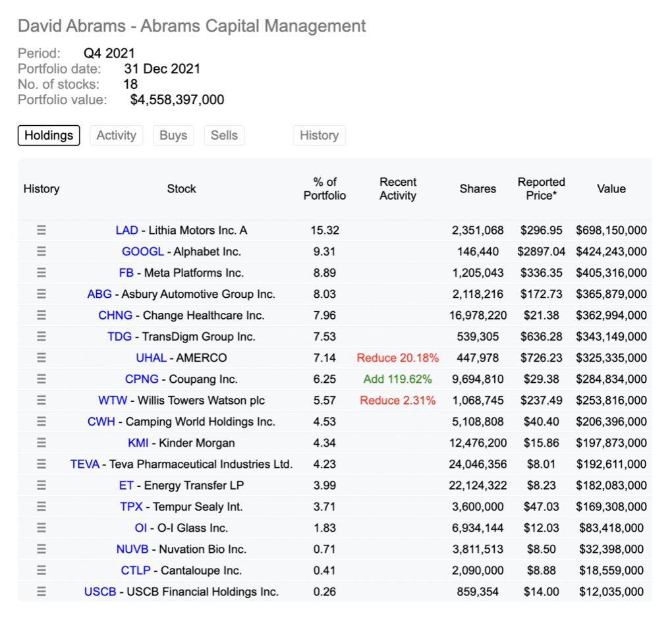Image resolution: width=672 pixels, height=618 pixels.
Task: Open the WTW ticker link
Action: (113, 401)
